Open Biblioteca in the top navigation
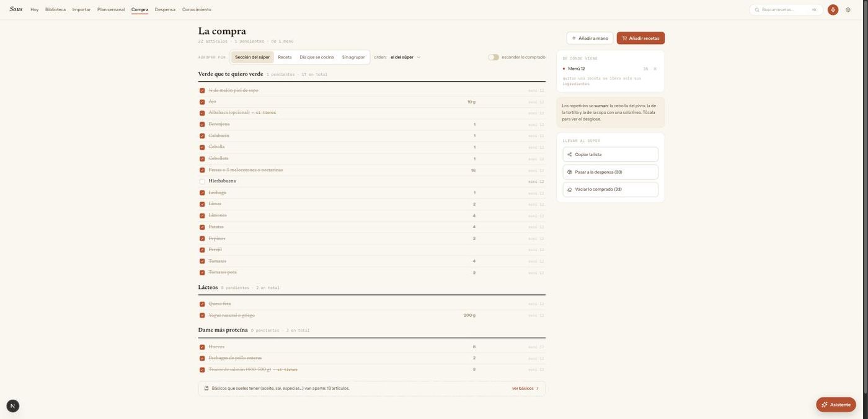This screenshot has height=419, width=868. tap(55, 9)
